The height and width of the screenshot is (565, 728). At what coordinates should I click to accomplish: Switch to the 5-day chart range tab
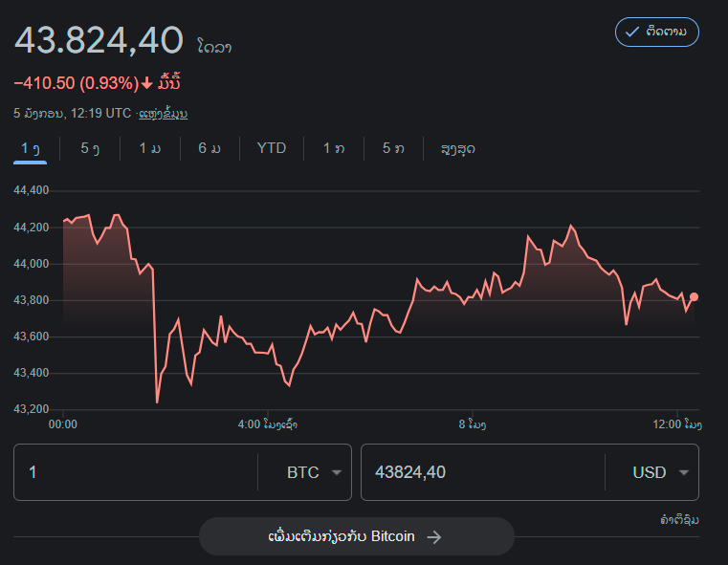tap(90, 148)
